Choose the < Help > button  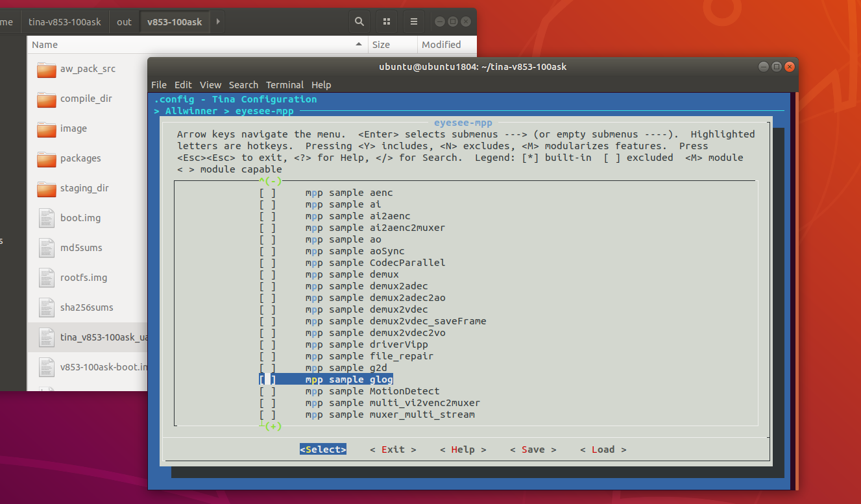point(463,450)
